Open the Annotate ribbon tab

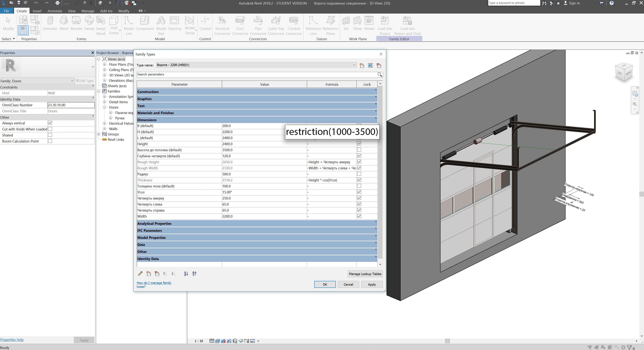pos(55,11)
